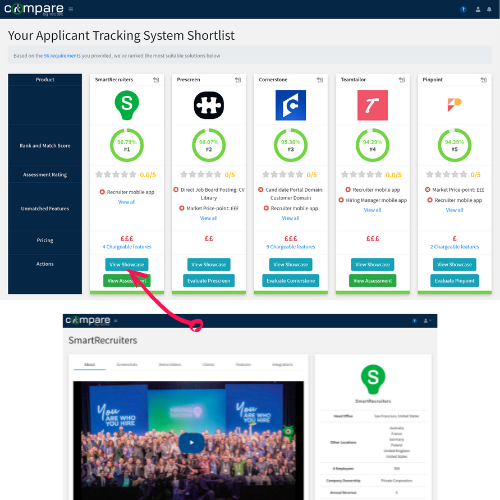
Task: Click SmartRecruiters match score circle #1
Action: pos(127,145)
